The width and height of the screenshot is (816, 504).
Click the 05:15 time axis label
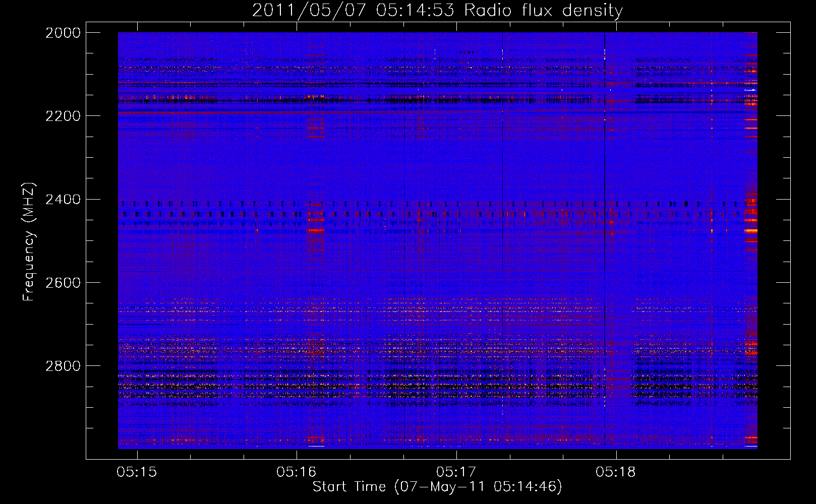[137, 472]
